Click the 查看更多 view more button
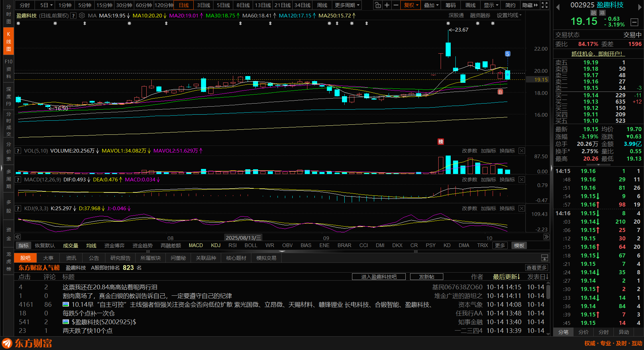Screen dimensions: 644x350 (x=537, y=268)
